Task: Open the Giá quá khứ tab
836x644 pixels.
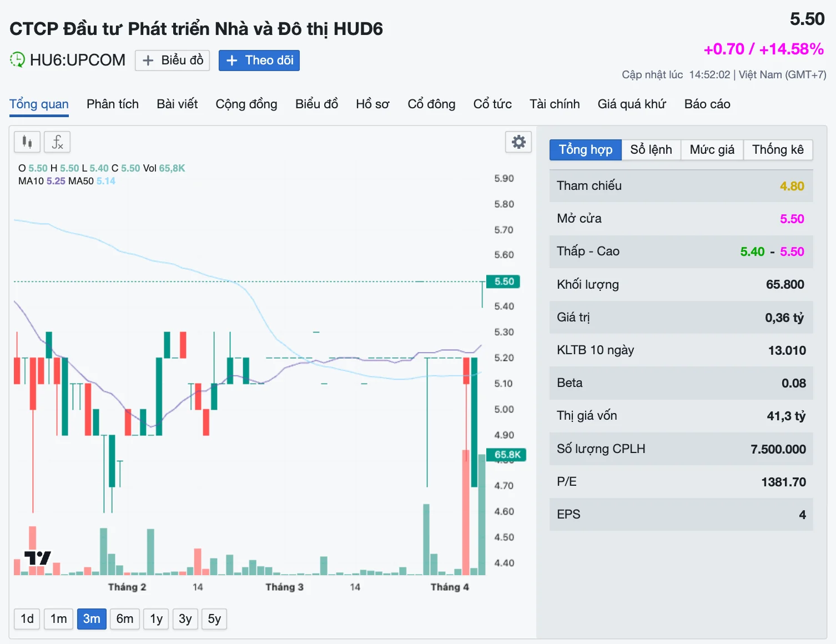Action: (631, 104)
